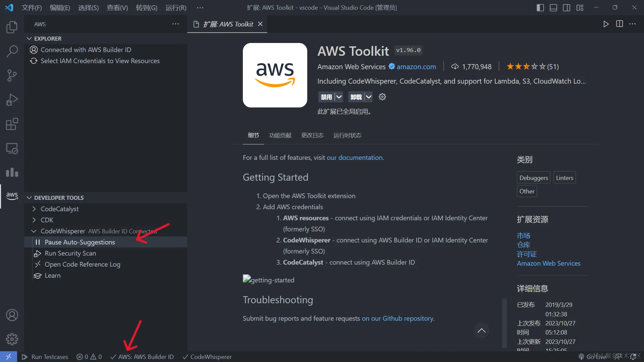Open the amazon.com publisher link
Screen dimensions: 644x362
point(416,66)
